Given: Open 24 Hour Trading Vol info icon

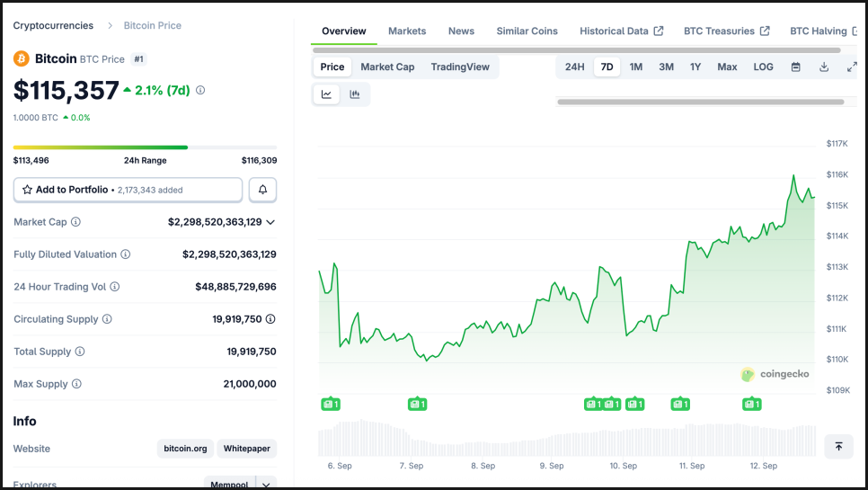Looking at the screenshot, I should coord(115,287).
